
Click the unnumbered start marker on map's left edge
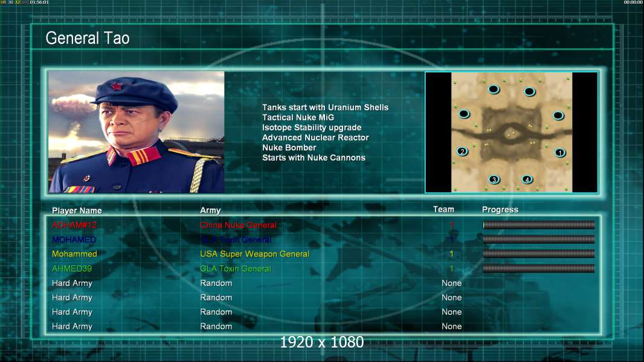(x=464, y=113)
